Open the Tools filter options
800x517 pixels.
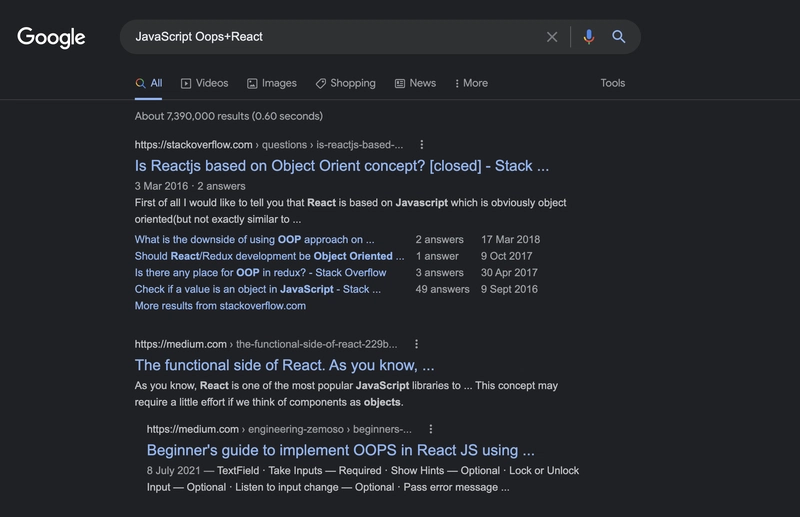coord(612,83)
